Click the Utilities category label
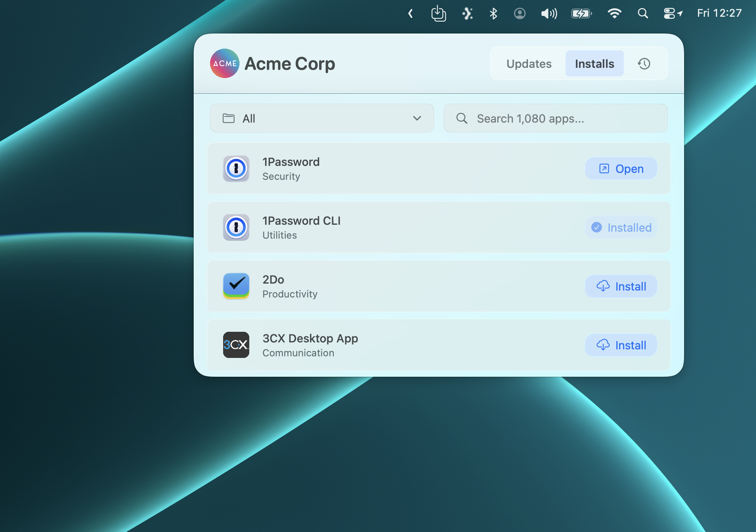The height and width of the screenshot is (532, 756). pyautogui.click(x=280, y=235)
